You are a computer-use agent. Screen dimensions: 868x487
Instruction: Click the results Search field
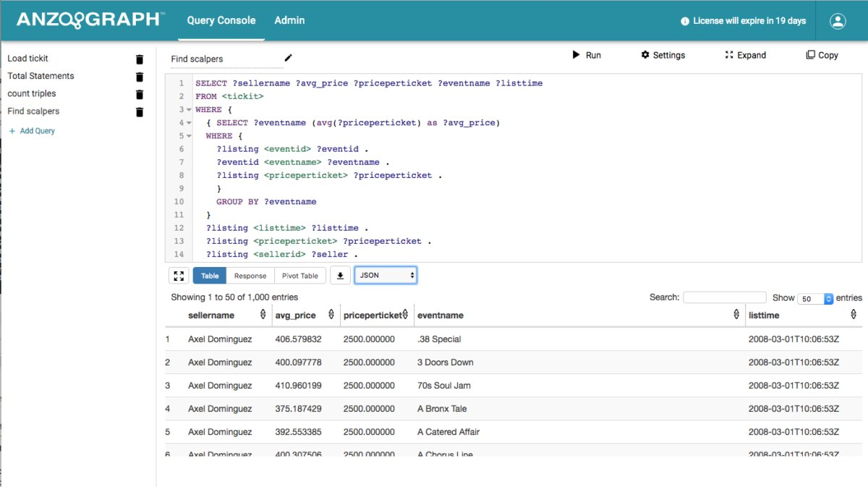click(724, 297)
